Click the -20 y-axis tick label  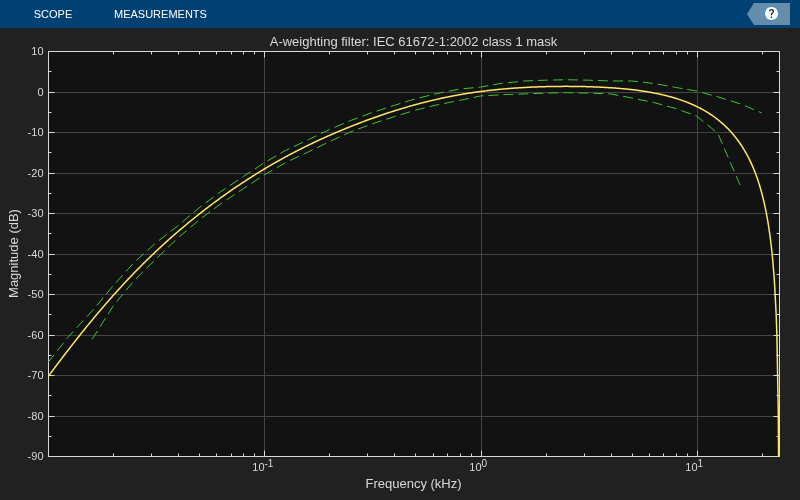[35, 173]
